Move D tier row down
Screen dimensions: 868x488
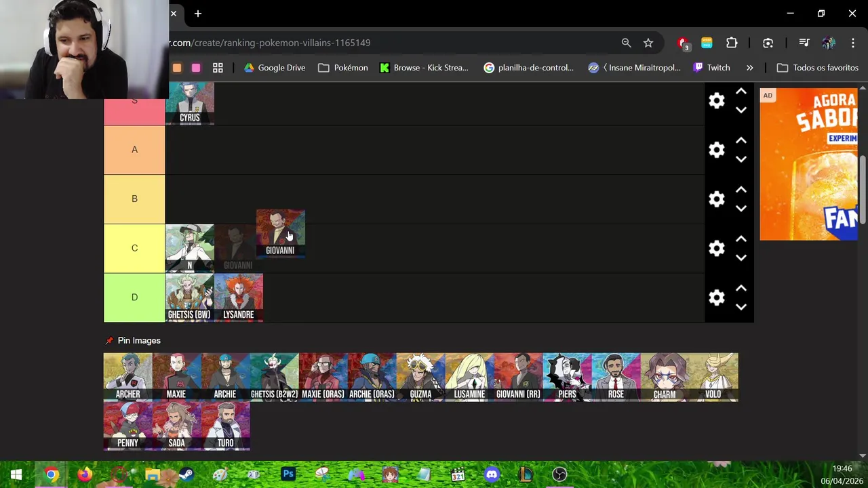click(741, 307)
